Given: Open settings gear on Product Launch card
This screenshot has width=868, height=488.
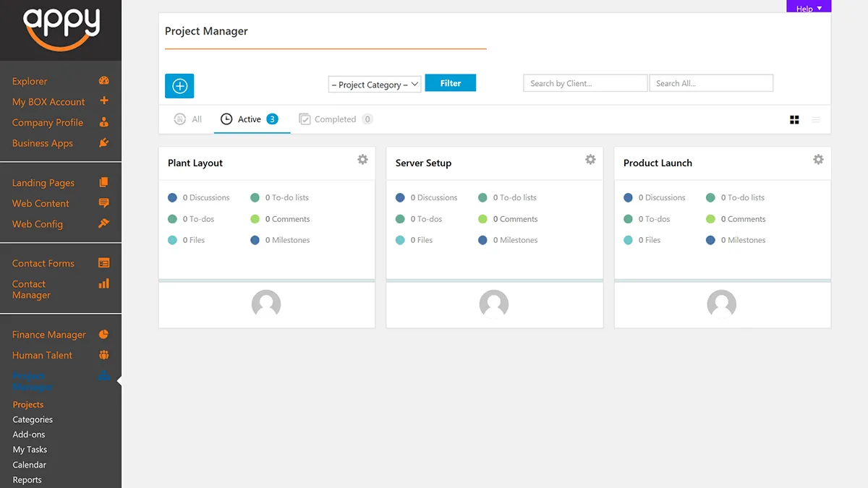Looking at the screenshot, I should [818, 159].
